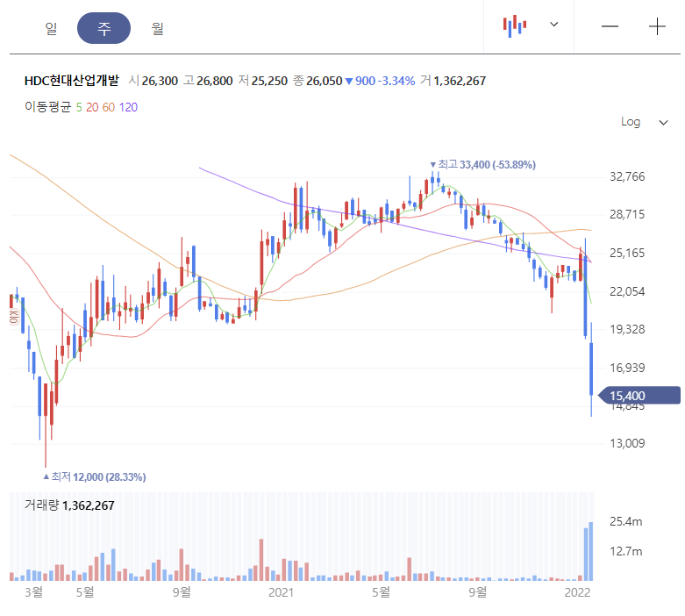This screenshot has height=616, width=685.
Task: Select the weekly (주) chart tab
Action: (x=104, y=28)
